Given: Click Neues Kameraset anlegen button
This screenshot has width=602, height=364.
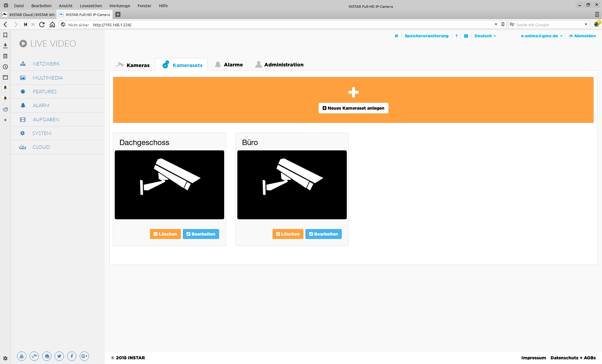Looking at the screenshot, I should [x=353, y=108].
